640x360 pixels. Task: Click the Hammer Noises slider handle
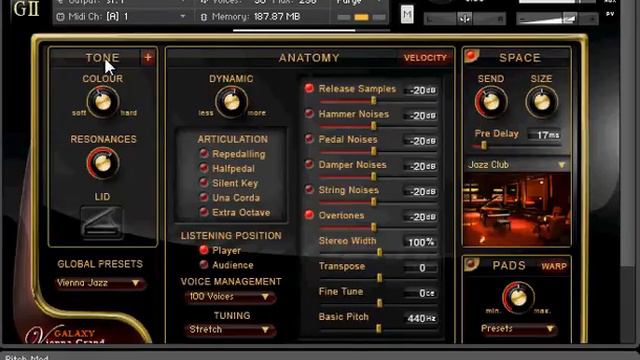(373, 126)
